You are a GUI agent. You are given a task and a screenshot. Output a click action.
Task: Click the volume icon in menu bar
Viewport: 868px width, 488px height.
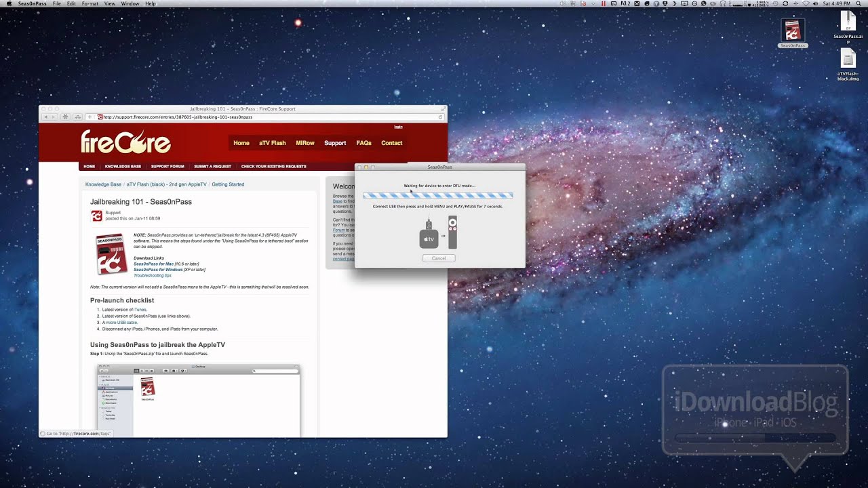[815, 3]
